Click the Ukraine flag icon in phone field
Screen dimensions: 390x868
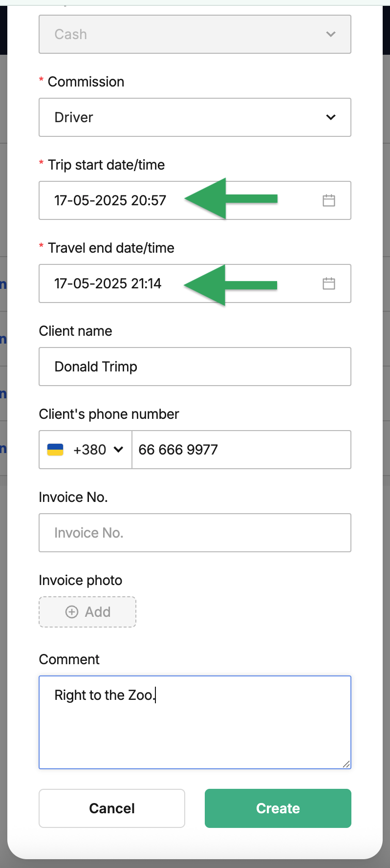[55, 450]
